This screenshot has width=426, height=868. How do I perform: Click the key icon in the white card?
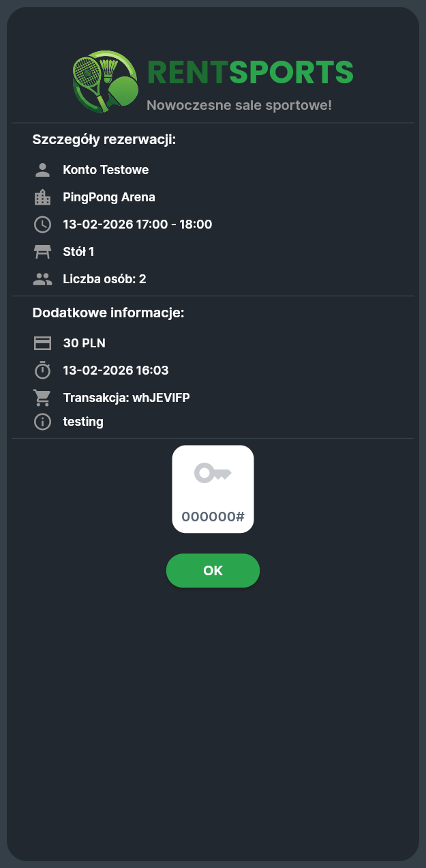click(213, 472)
